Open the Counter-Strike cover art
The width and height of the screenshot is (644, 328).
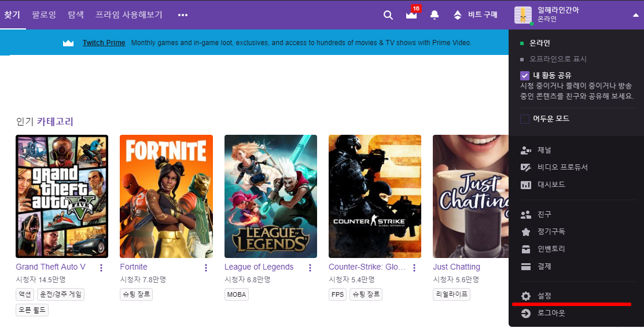[x=375, y=196]
